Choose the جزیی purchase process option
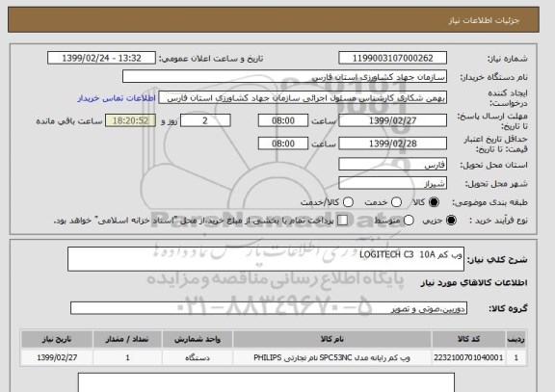The width and height of the screenshot is (555, 392). click(x=451, y=220)
